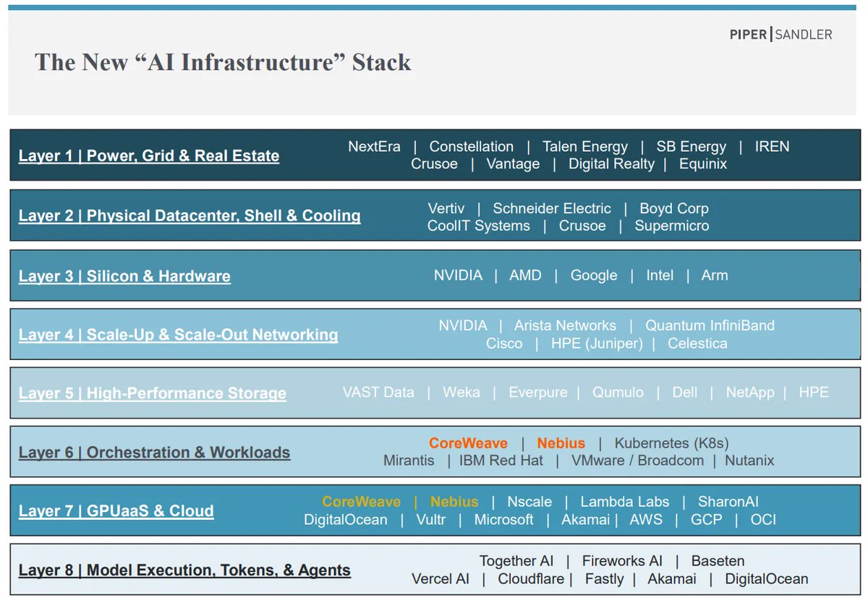Click Intel
868x603 pixels.
660,275
